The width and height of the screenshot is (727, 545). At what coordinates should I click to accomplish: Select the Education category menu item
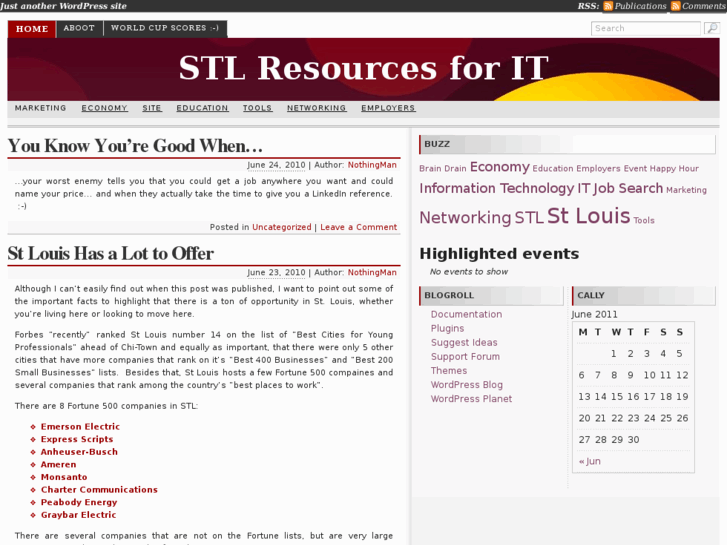(x=202, y=108)
